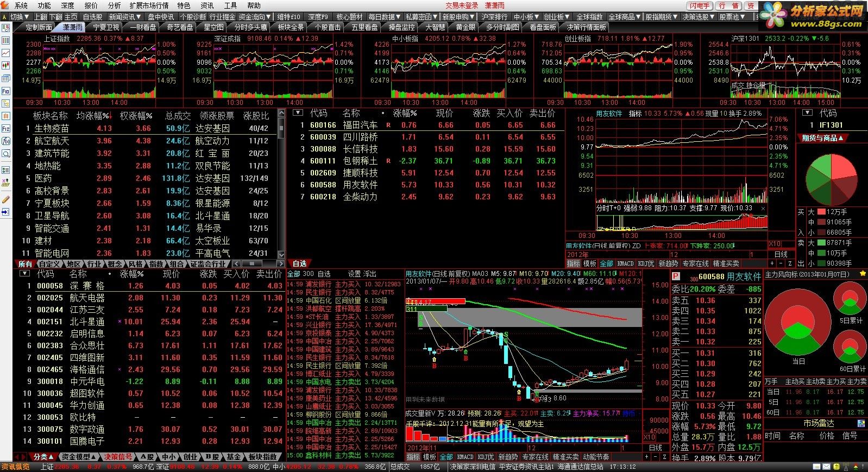Open the 中小板 dropdown
Viewport: 868px width, 472px height.
526,17
